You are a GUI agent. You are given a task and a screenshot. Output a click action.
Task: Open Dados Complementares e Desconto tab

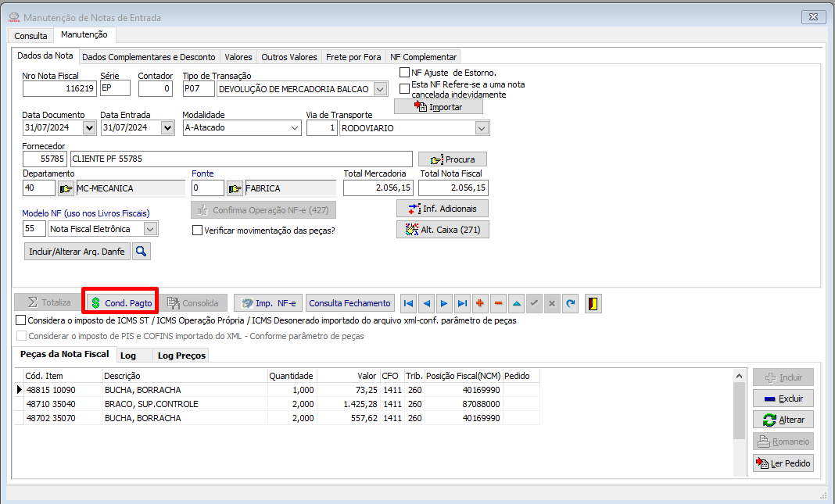tap(149, 57)
